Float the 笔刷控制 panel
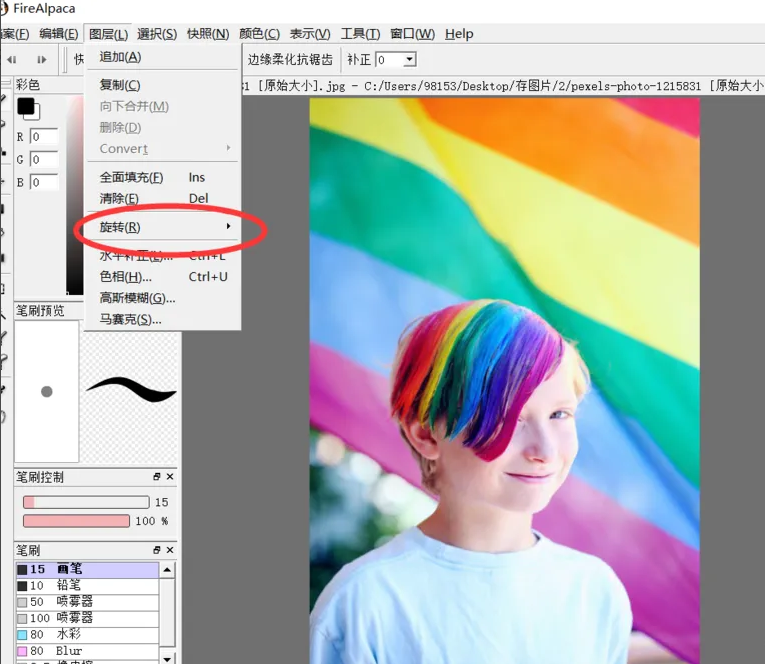765x664 pixels. coord(157,477)
